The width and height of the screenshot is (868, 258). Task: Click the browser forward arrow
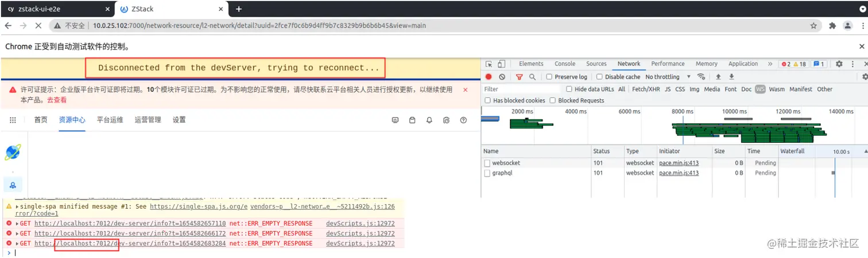tap(24, 26)
